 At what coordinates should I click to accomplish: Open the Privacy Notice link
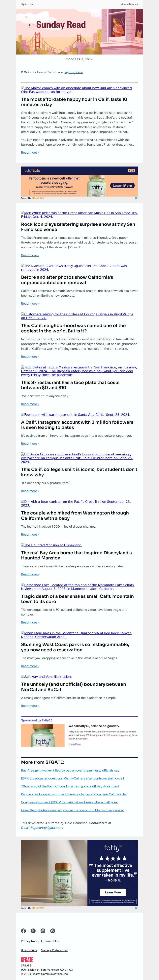(x=30, y=941)
